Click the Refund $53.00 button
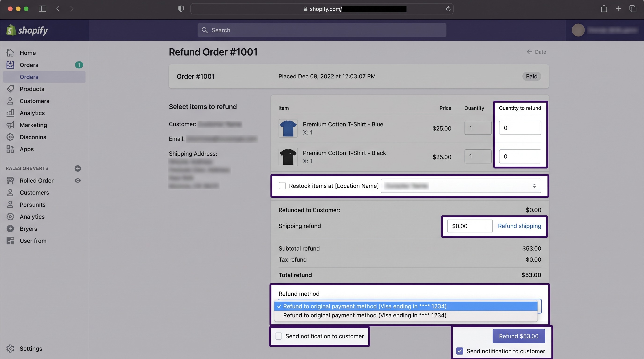The image size is (644, 359). [519, 336]
